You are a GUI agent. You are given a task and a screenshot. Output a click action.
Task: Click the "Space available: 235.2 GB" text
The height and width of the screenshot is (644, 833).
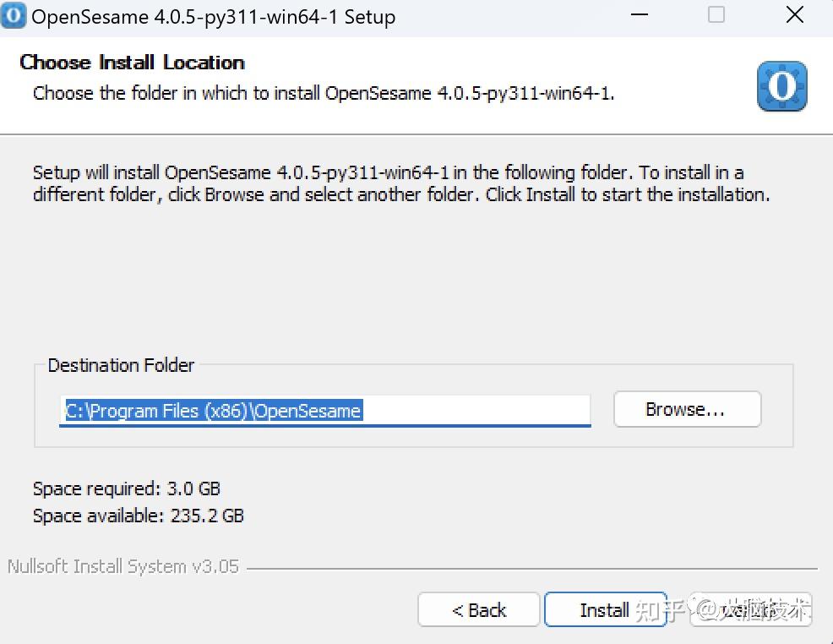(x=139, y=516)
